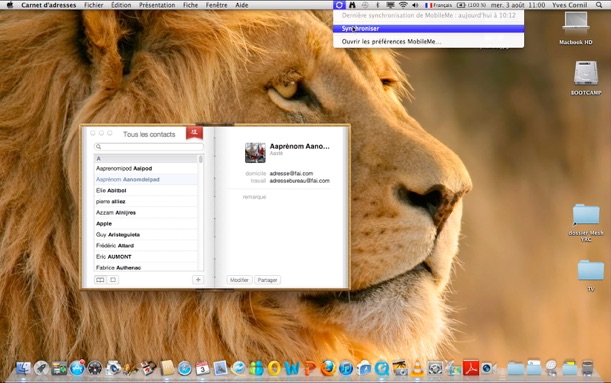Open the Aide menu

242,5
